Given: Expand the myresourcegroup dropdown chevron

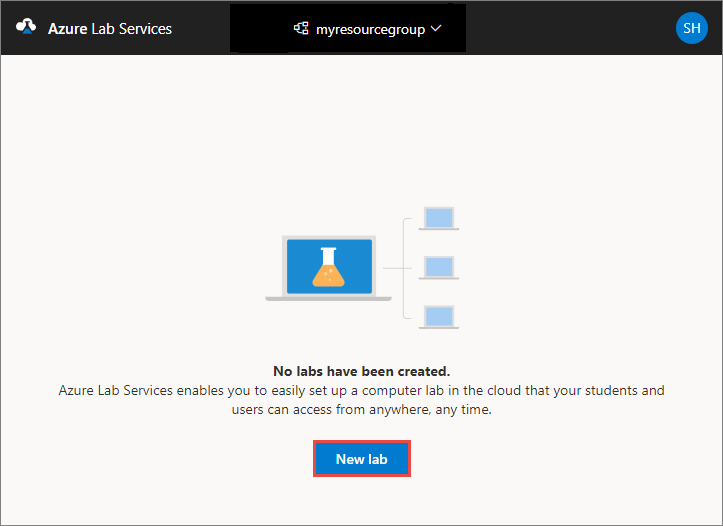Looking at the screenshot, I should tap(436, 29).
